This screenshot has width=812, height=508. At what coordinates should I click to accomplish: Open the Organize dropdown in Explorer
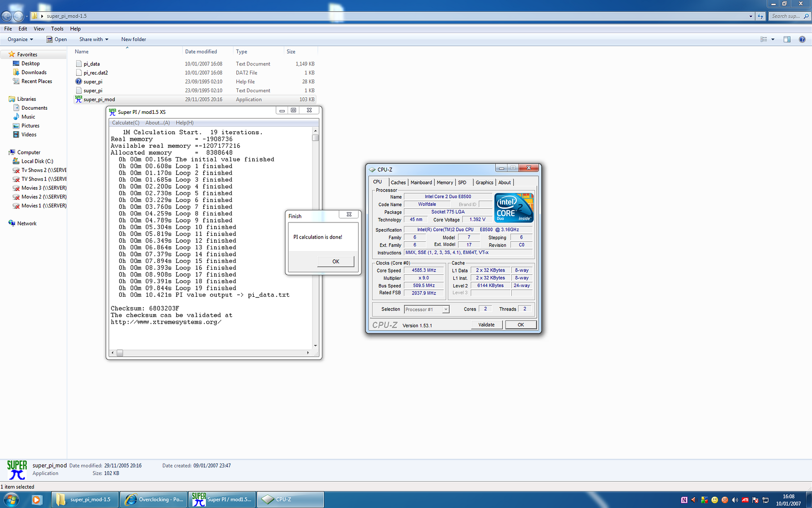pyautogui.click(x=20, y=40)
